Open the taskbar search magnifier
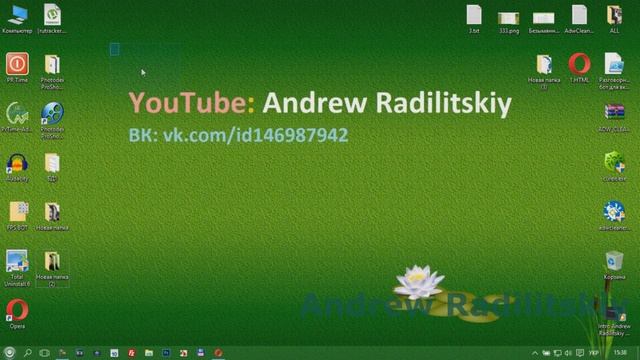Viewport: 640px width, 360px height. pos(27,352)
